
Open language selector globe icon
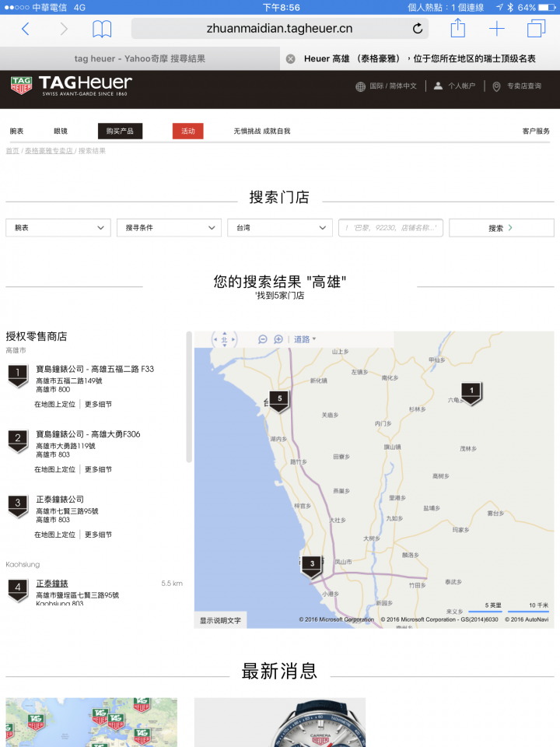point(360,86)
